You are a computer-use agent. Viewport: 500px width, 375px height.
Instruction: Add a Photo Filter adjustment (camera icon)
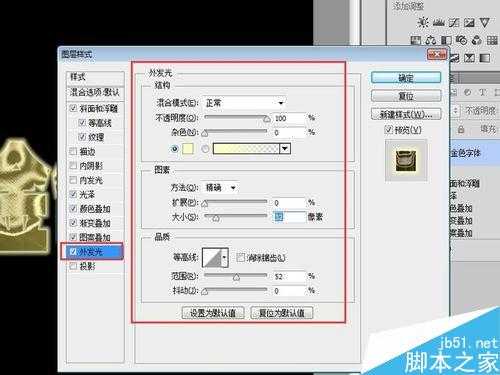(x=461, y=40)
